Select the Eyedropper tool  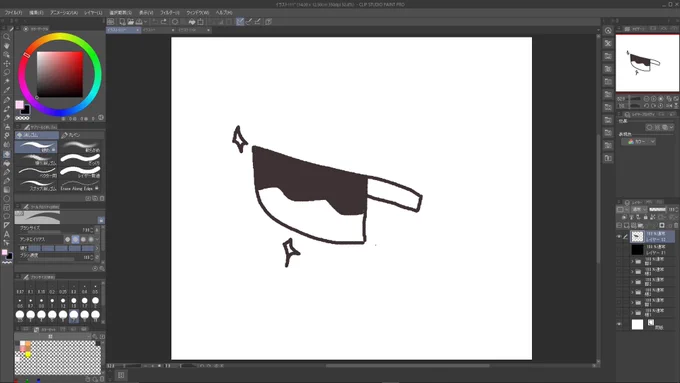pos(7,90)
